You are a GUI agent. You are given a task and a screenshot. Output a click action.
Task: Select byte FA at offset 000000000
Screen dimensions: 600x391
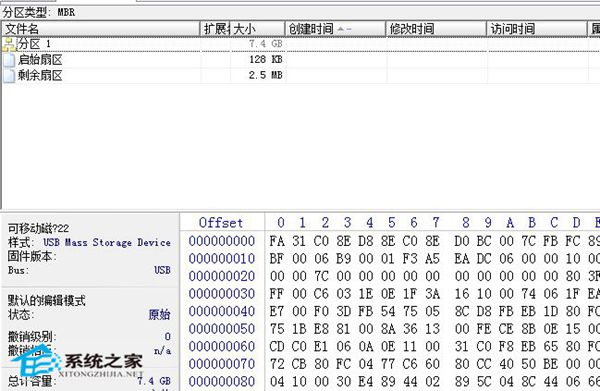pyautogui.click(x=277, y=241)
